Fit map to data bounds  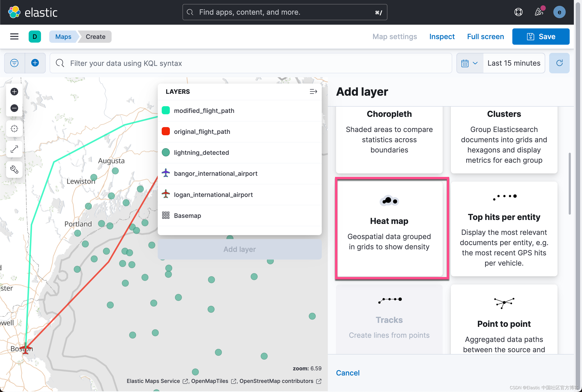click(14, 149)
